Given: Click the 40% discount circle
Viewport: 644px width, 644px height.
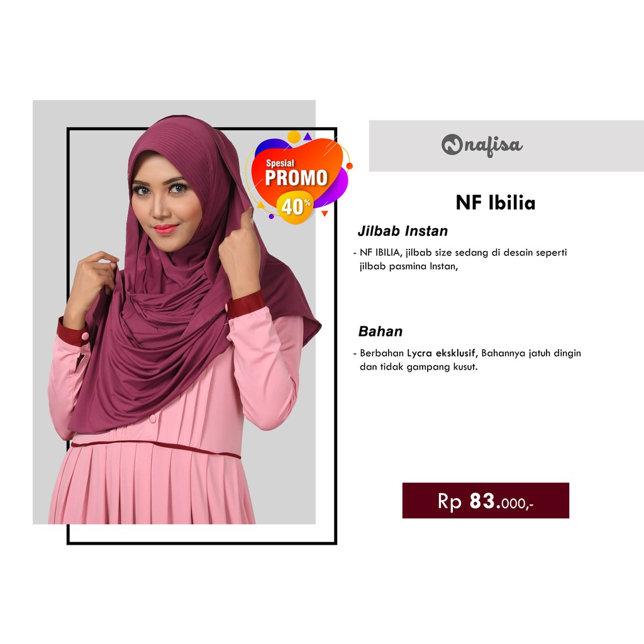Looking at the screenshot, I should tap(296, 206).
